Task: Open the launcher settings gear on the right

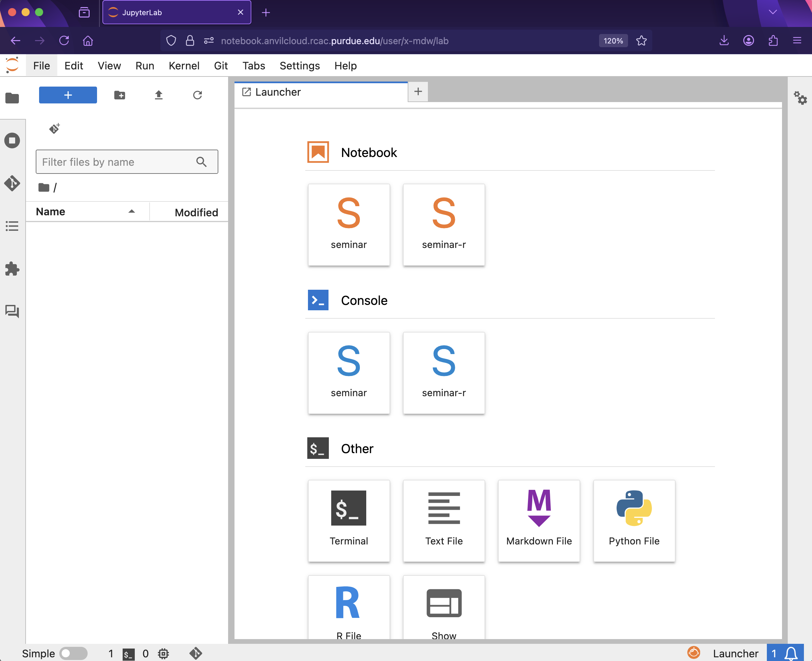Action: (801, 98)
